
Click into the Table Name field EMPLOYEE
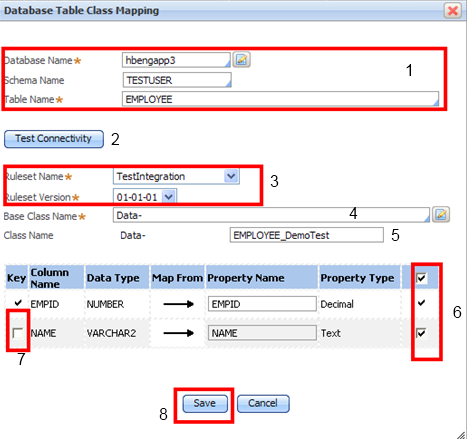click(x=280, y=99)
